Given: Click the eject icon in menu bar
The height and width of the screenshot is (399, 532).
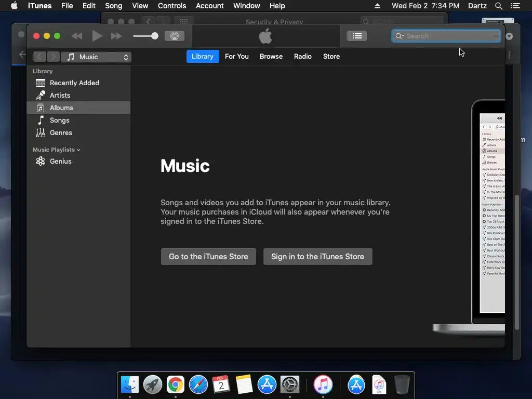Looking at the screenshot, I should pyautogui.click(x=377, y=6).
